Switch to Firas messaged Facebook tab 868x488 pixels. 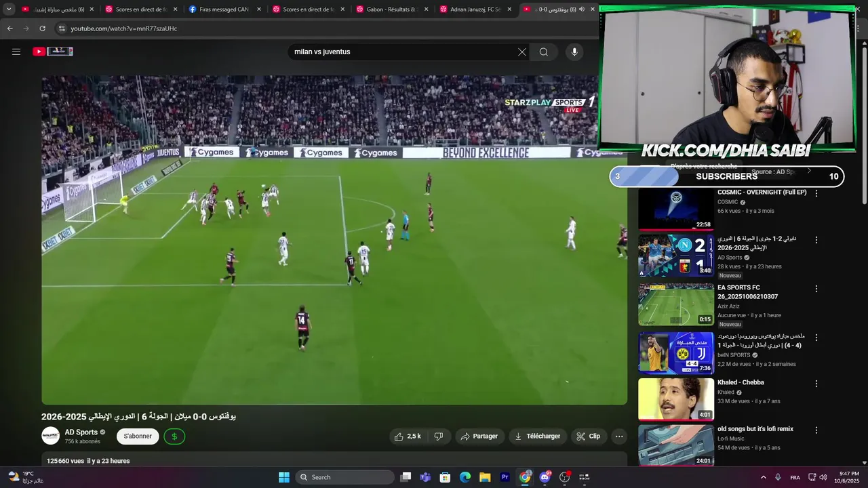(x=225, y=9)
